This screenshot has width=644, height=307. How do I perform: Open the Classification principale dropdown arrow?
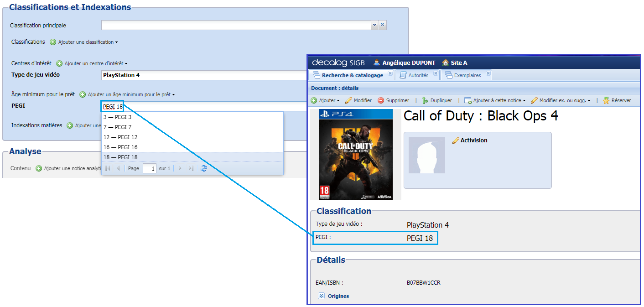374,25
